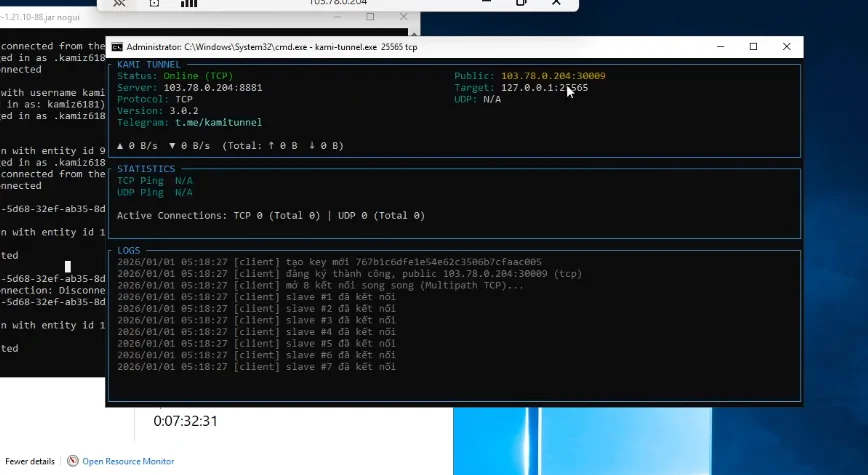Click the Server address 103.78.0.204:8881
The width and height of the screenshot is (868, 475).
tap(213, 87)
